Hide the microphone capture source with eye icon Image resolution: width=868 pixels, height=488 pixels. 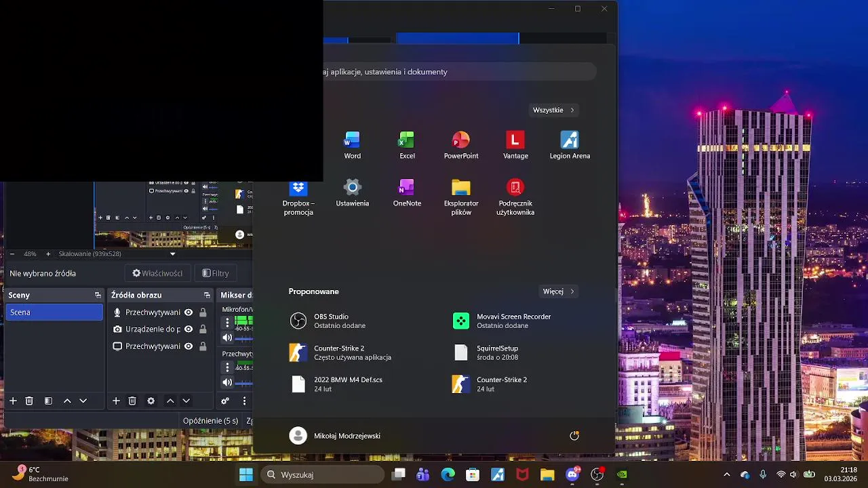click(x=189, y=312)
